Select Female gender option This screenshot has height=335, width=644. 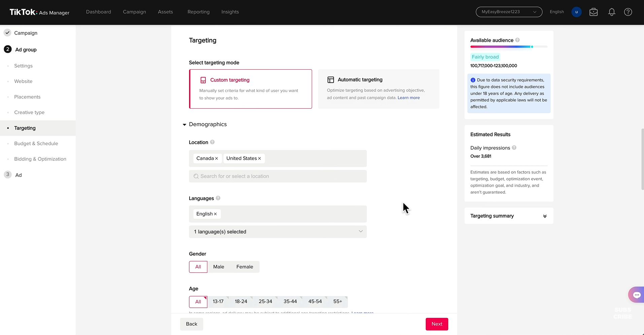pyautogui.click(x=245, y=267)
